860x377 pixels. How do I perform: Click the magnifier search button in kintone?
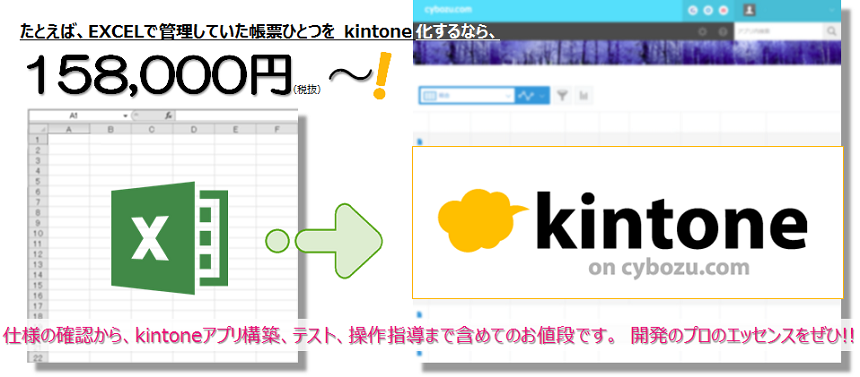click(x=832, y=32)
